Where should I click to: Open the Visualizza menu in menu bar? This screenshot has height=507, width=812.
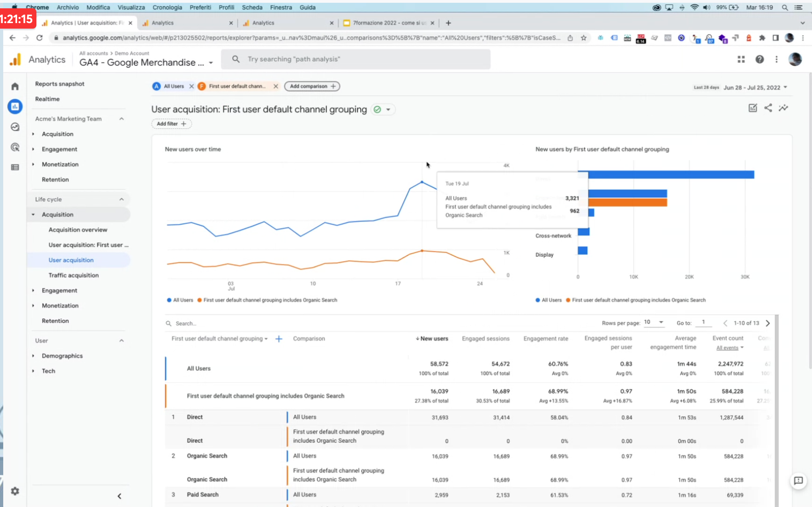pyautogui.click(x=131, y=7)
